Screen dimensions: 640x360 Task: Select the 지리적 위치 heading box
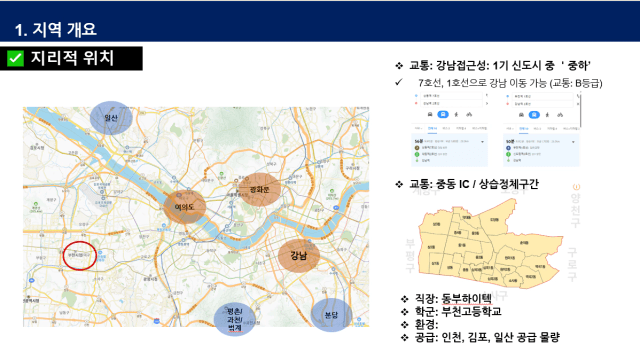[x=71, y=58]
